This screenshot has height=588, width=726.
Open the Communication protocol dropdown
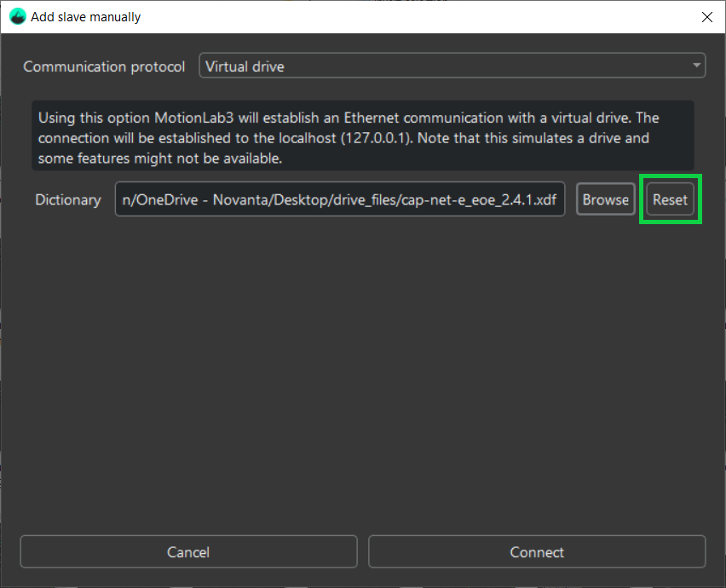[x=452, y=66]
